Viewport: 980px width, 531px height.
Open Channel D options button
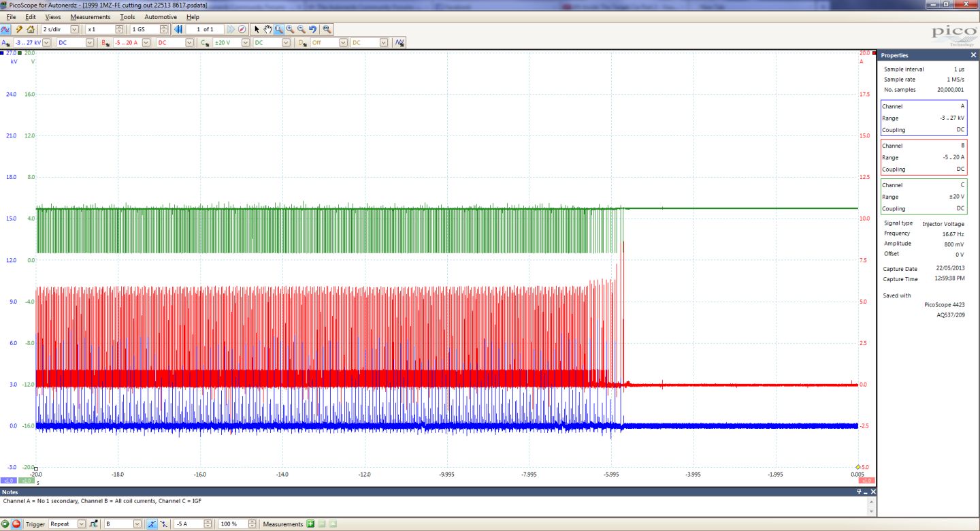point(303,42)
